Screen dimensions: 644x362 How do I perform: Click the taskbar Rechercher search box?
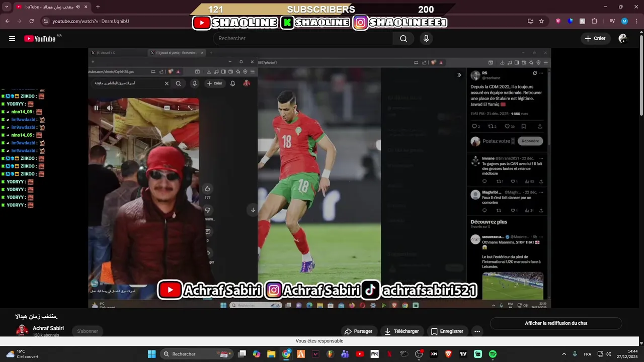198,354
